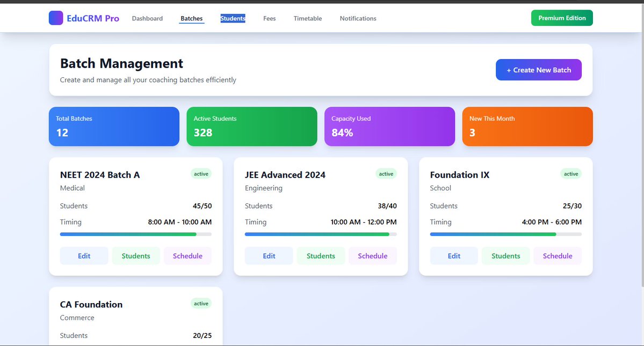This screenshot has height=346, width=644.
Task: Select the Total Batches stat card
Action: [x=114, y=126]
